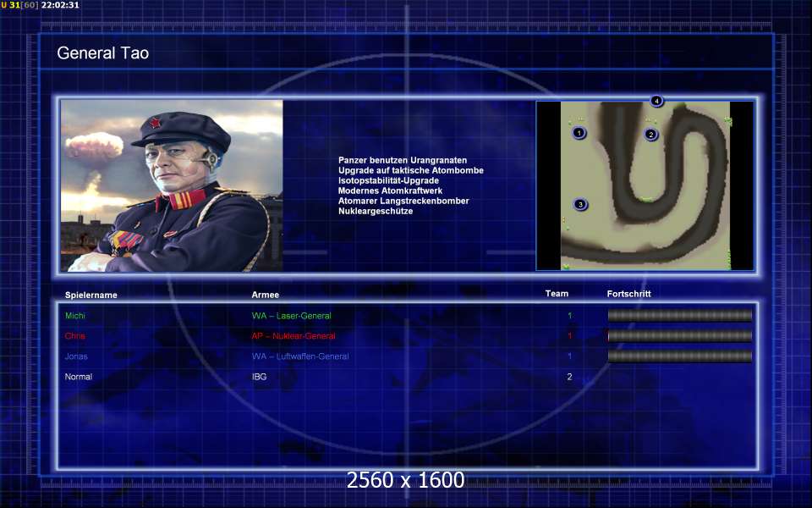Select the Normal AI player name

coord(78,377)
